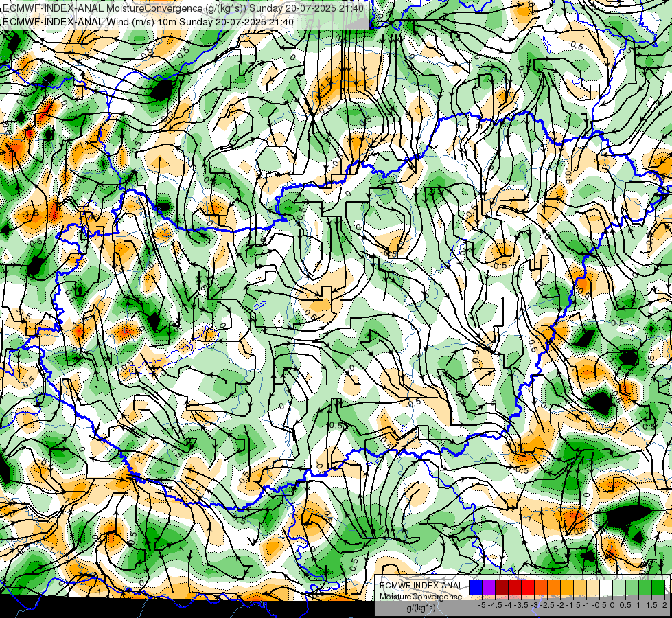Click the legend scale's -1 tick label
This screenshot has height=618, width=672.
pyautogui.click(x=586, y=605)
